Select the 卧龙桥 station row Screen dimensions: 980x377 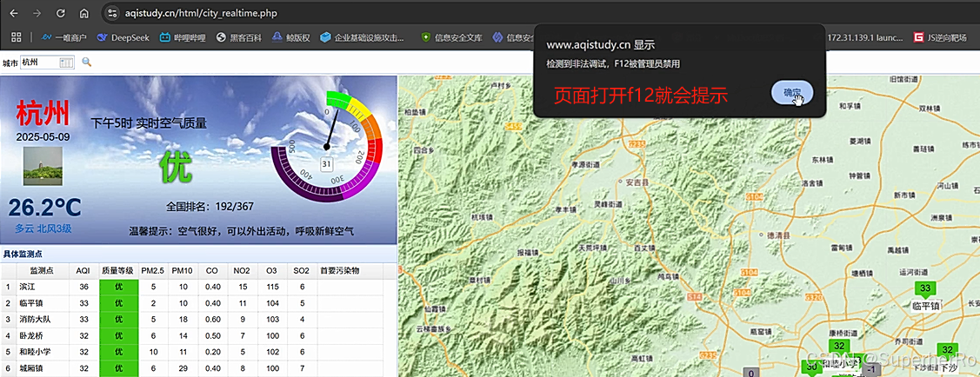191,336
